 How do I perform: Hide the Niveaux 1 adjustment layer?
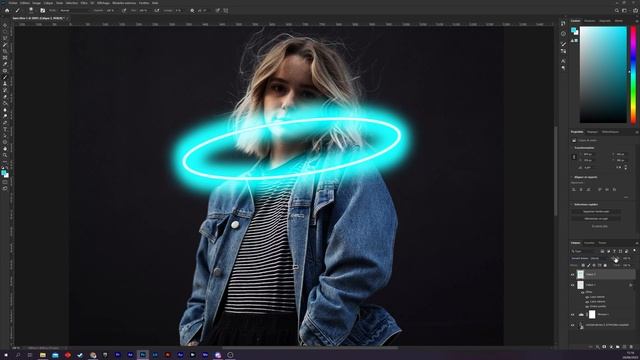[x=572, y=314]
